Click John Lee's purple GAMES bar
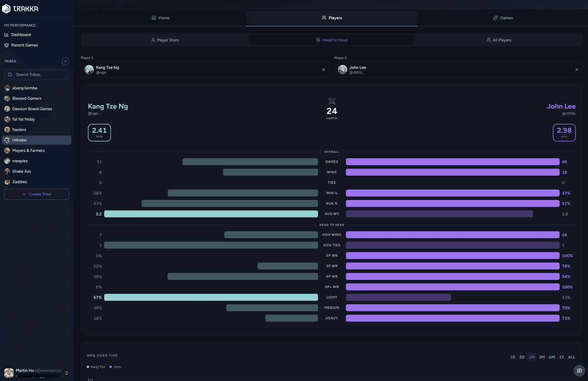588x381 pixels. click(453, 162)
